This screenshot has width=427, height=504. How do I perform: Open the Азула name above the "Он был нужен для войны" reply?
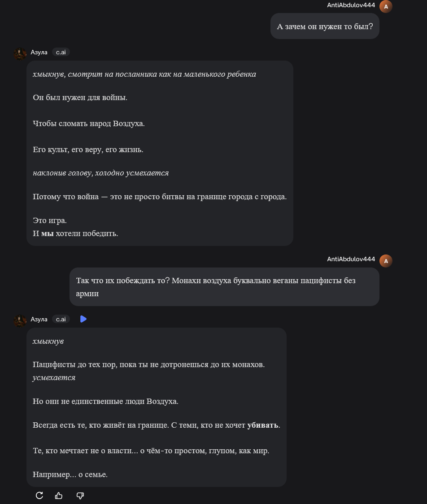[39, 52]
